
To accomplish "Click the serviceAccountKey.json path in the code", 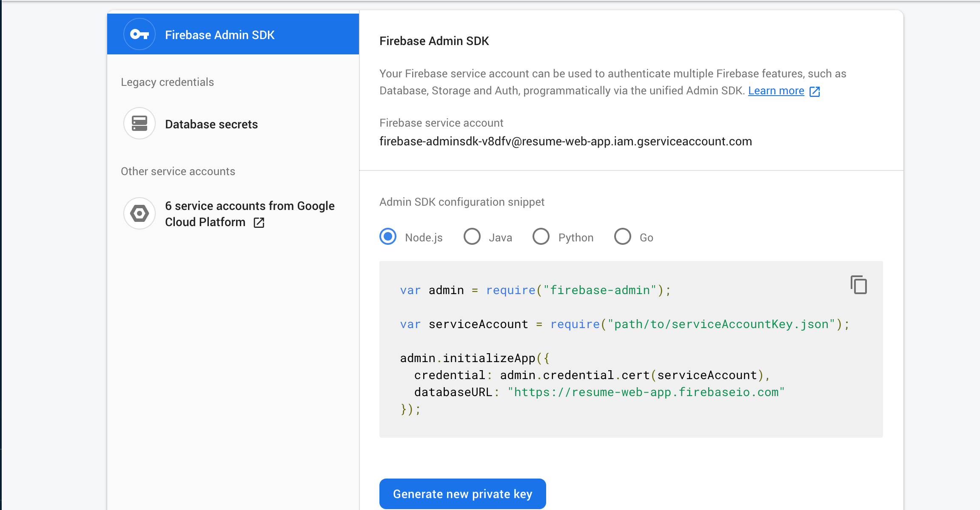I will pos(721,324).
